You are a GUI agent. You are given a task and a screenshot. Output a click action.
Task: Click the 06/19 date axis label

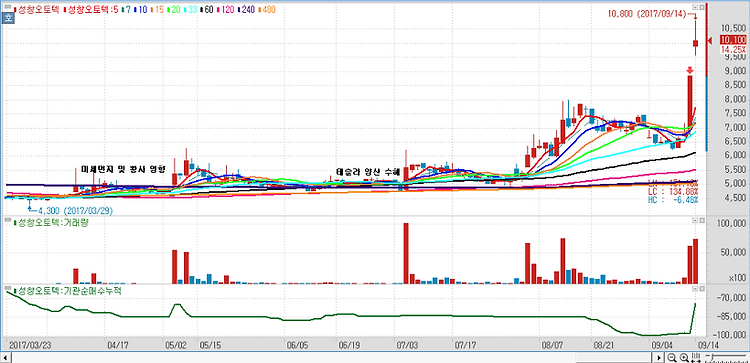(x=349, y=345)
